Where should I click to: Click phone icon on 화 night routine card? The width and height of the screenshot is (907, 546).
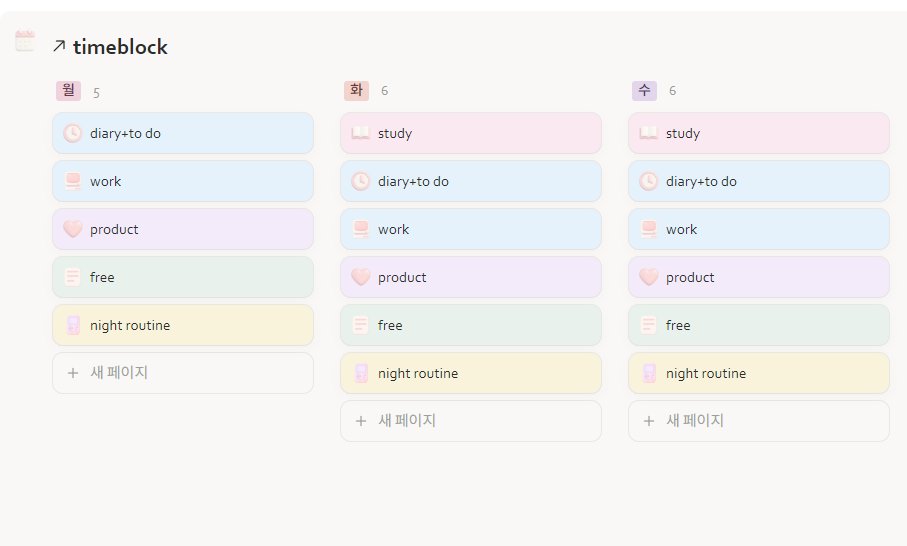coord(361,373)
